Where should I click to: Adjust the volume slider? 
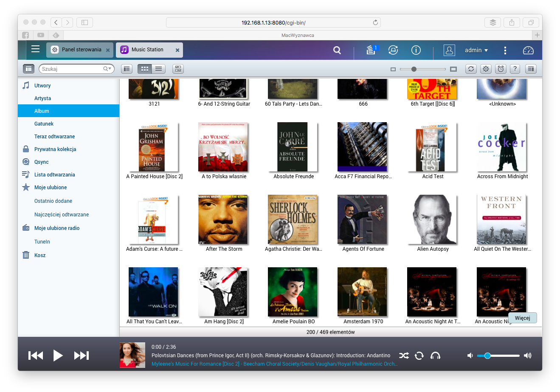pyautogui.click(x=498, y=356)
